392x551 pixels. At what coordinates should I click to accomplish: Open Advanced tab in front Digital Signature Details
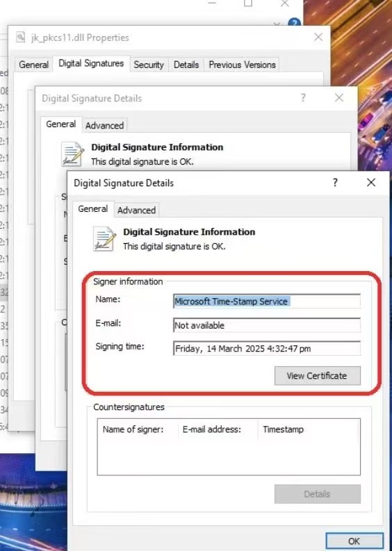(x=136, y=210)
